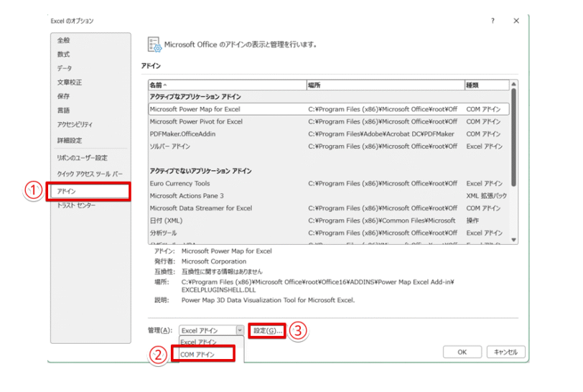Open リボンのユーザー設定 page
Screen dimensions: 583x392
coord(82,158)
